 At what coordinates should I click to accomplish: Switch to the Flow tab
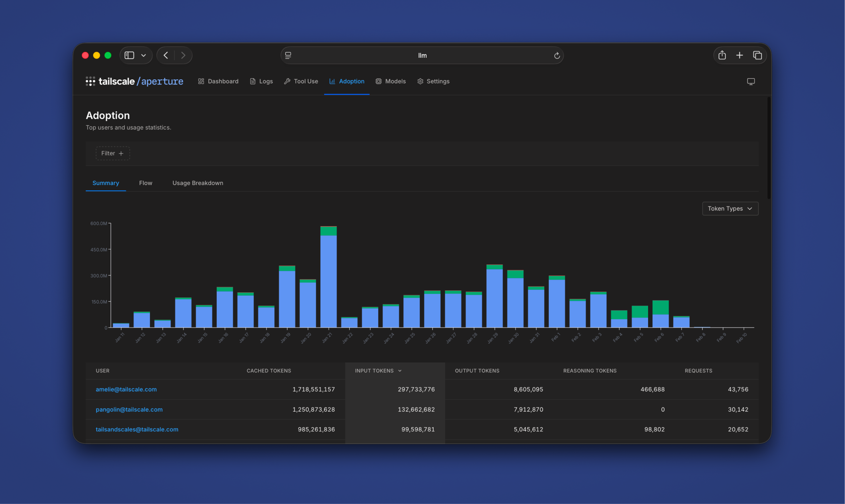pyautogui.click(x=145, y=183)
